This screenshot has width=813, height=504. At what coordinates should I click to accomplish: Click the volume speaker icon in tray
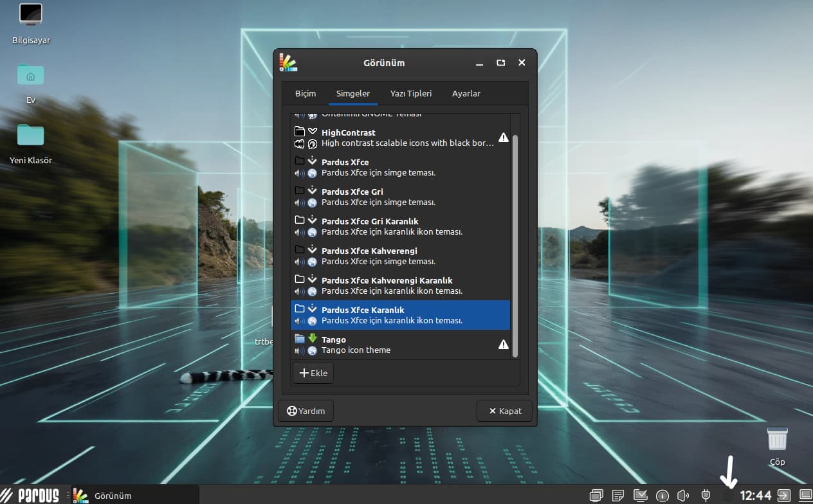click(x=683, y=496)
